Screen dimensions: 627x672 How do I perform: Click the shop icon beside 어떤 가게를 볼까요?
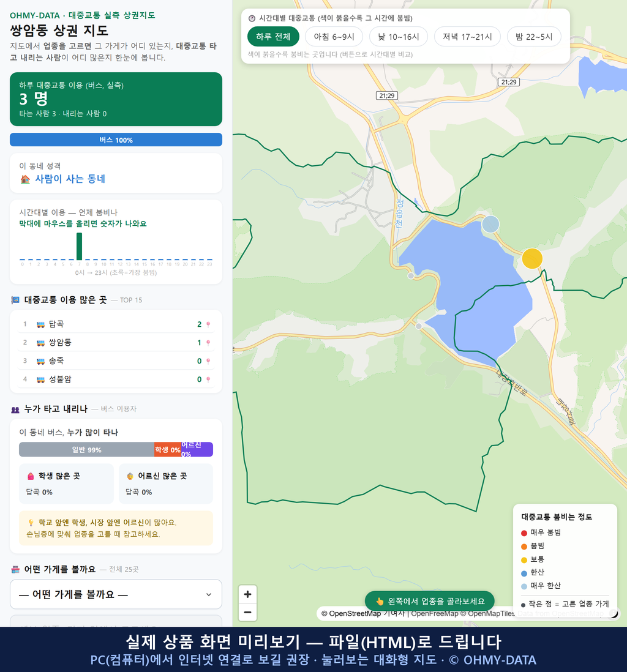coord(15,570)
